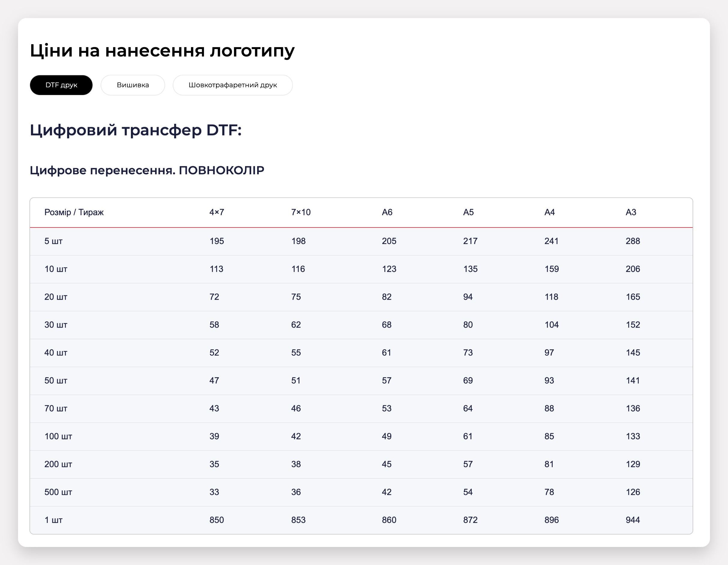Click the 4×7 column header

pyautogui.click(x=217, y=212)
